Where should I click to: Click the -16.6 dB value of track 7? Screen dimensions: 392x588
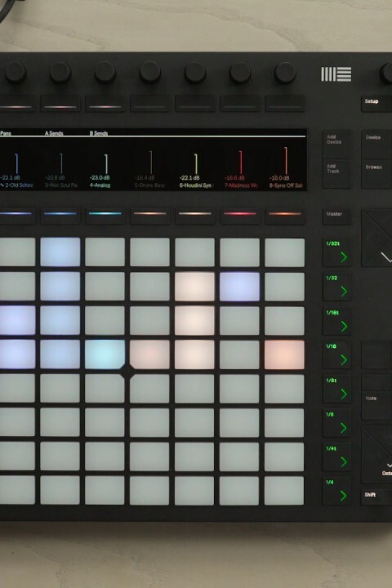coord(234,178)
